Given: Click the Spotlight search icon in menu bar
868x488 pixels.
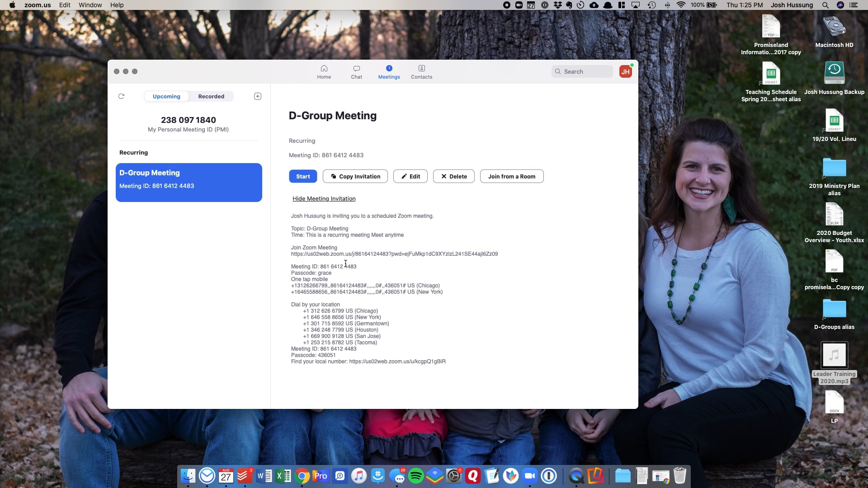Looking at the screenshot, I should (x=826, y=5).
